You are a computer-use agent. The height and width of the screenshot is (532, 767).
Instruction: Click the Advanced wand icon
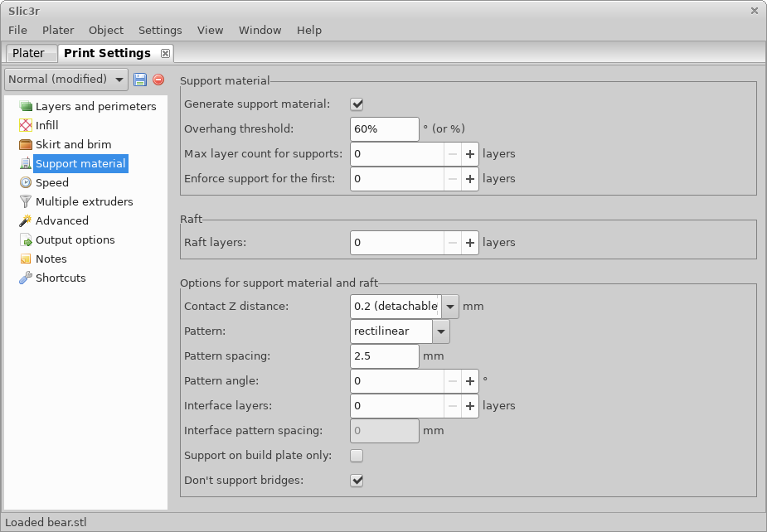(x=26, y=220)
